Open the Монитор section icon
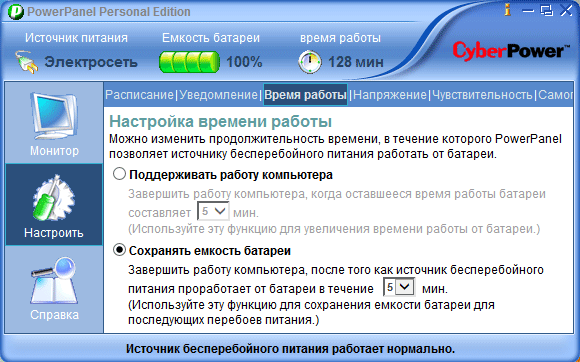Image resolution: width=580 pixels, height=362 pixels. pyautogui.click(x=54, y=115)
